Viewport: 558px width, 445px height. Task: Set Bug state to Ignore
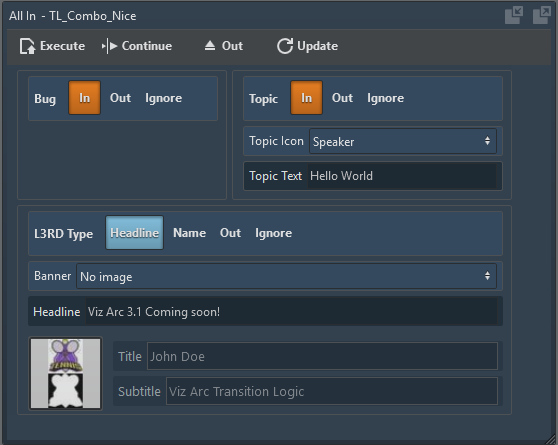(163, 98)
